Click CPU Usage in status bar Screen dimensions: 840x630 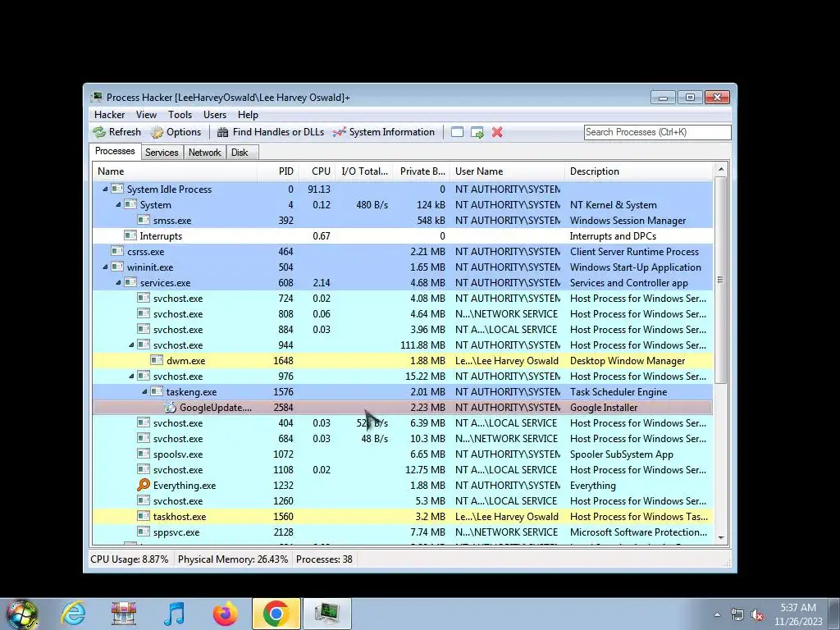pos(129,559)
